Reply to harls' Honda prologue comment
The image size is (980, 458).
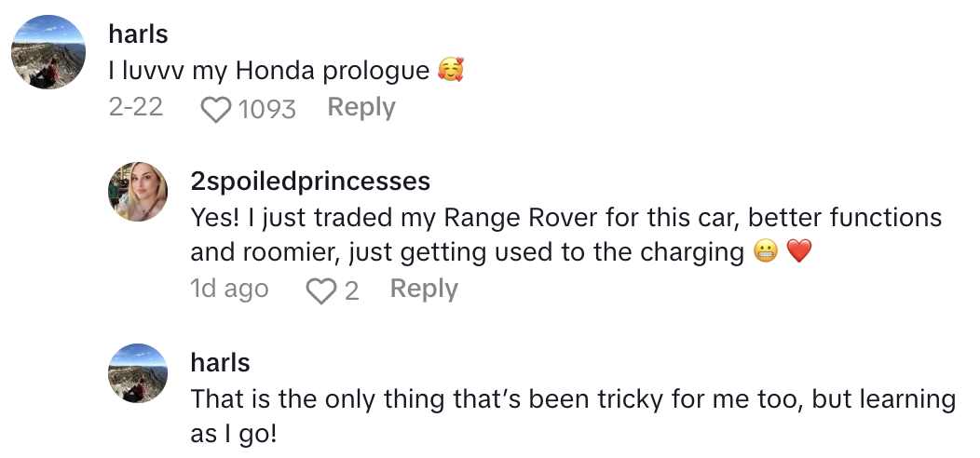click(x=361, y=108)
